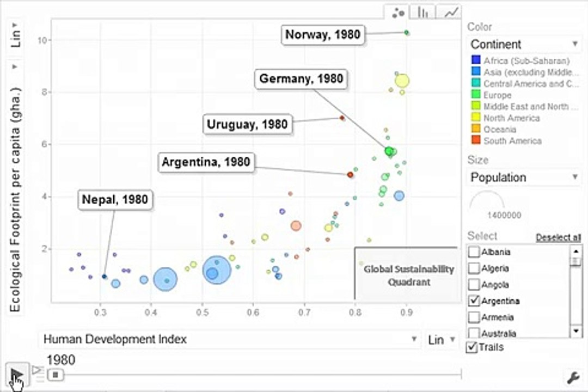Click the Nepal dark blue bubble
The height and width of the screenshot is (392, 588).
104,277
